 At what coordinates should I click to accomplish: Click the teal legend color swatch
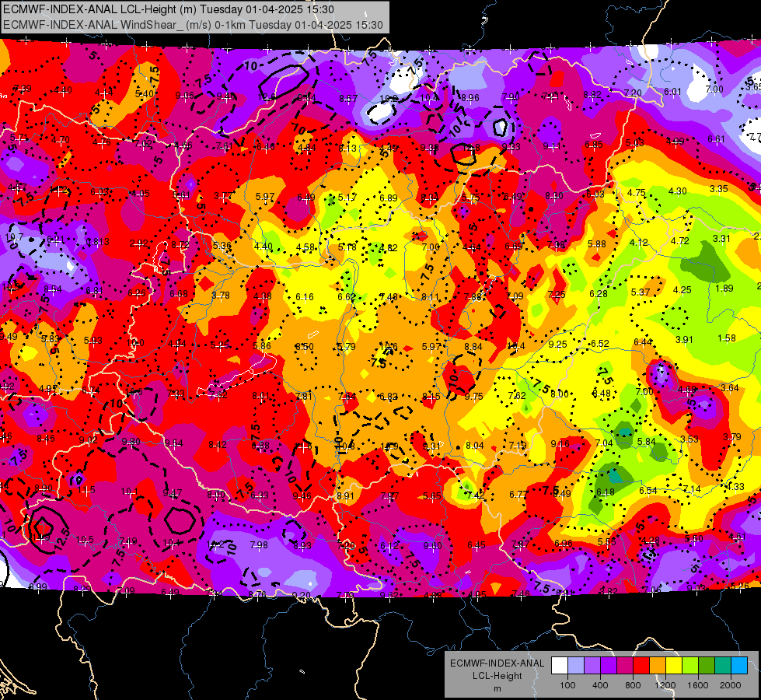click(723, 666)
